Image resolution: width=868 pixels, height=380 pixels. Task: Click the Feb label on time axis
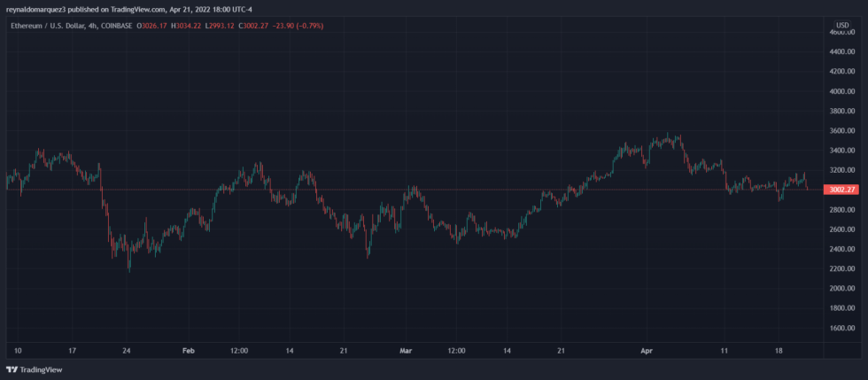(x=190, y=351)
